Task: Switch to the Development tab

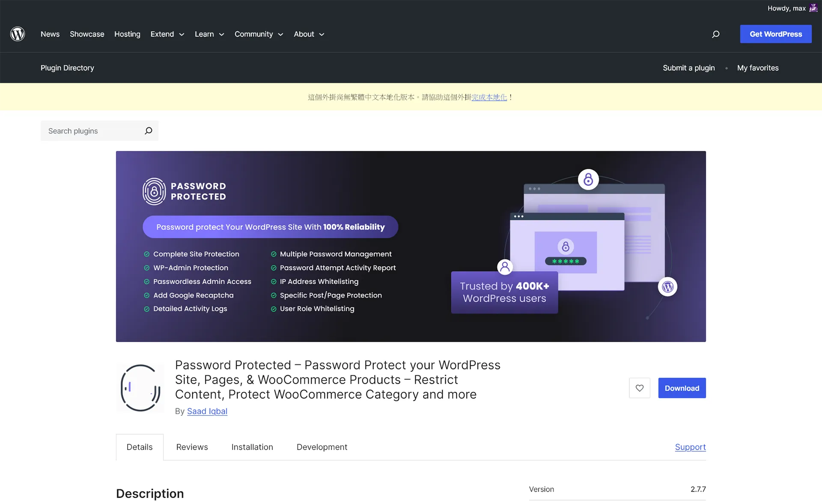Action: click(322, 447)
